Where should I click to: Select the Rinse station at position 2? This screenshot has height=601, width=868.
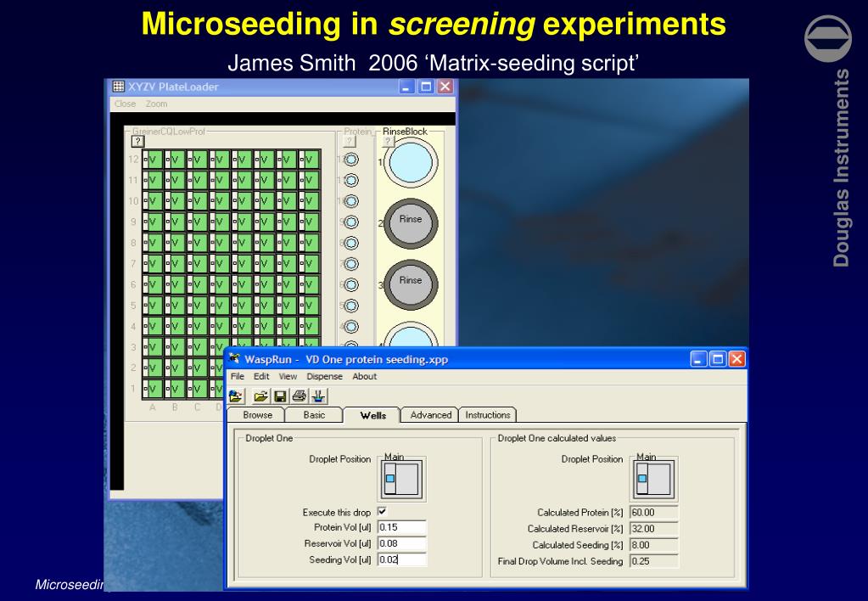[411, 223]
